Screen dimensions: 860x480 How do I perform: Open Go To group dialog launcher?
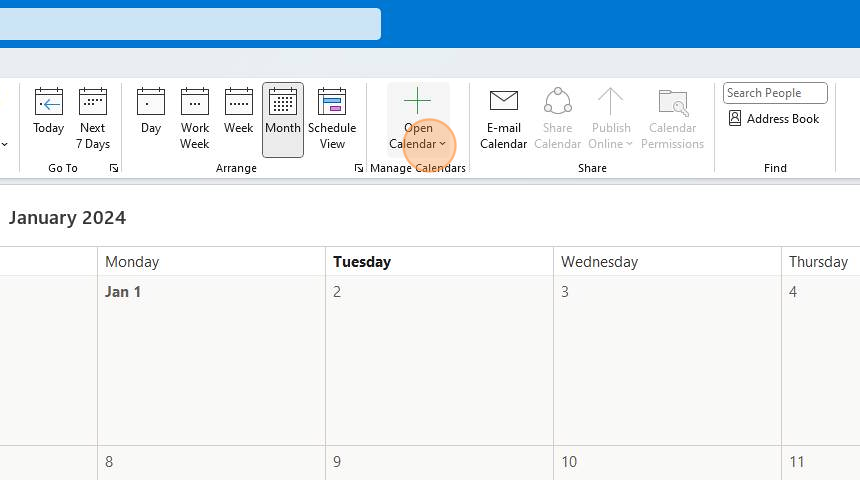pos(114,168)
